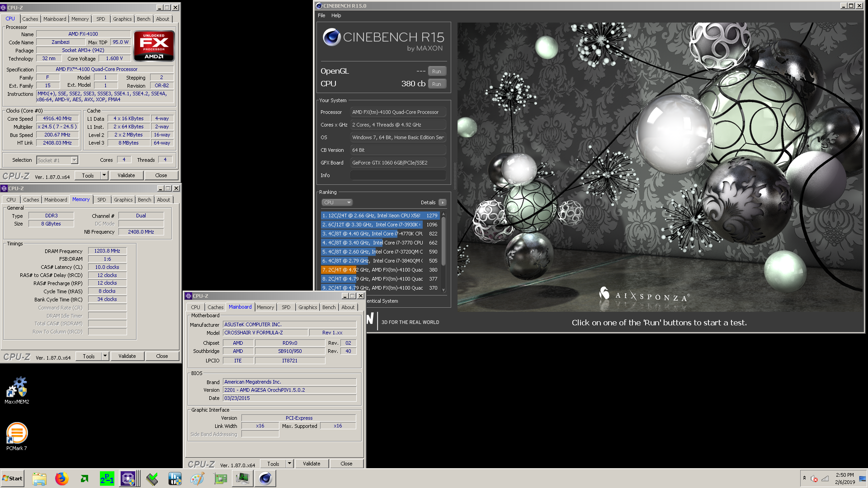868x488 pixels.
Task: Click the Show Desktop icon in the tray
Action: [x=863, y=479]
